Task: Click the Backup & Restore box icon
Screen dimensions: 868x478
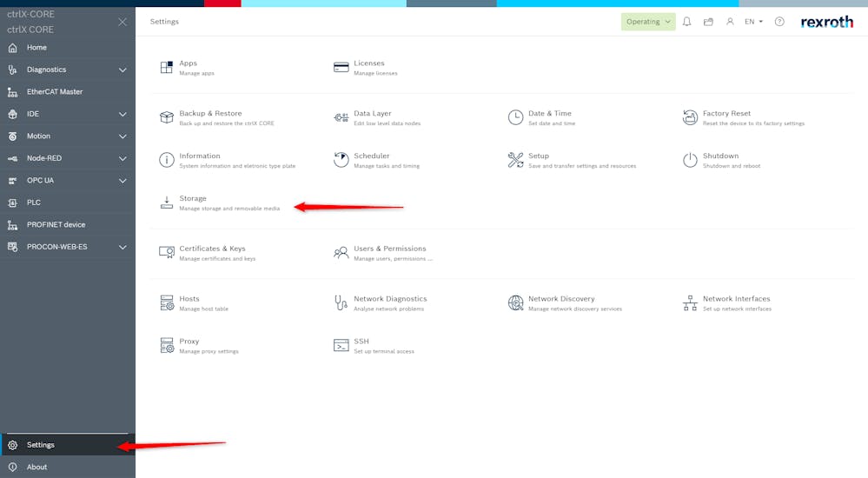Action: click(167, 117)
